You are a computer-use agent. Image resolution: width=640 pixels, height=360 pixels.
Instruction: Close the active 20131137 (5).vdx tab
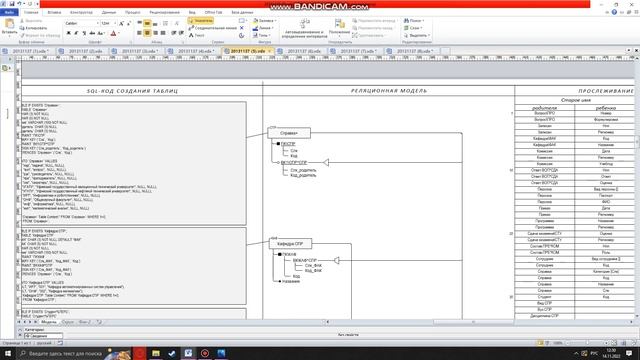pos(269,51)
